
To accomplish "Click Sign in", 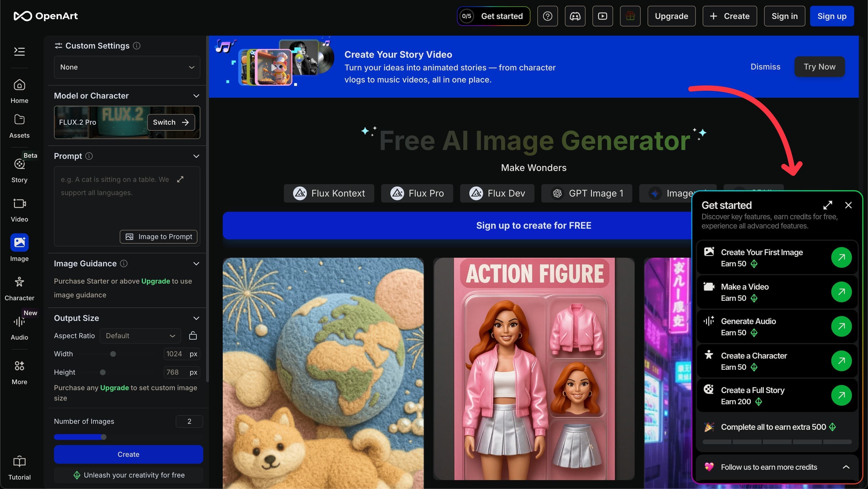I will [784, 16].
